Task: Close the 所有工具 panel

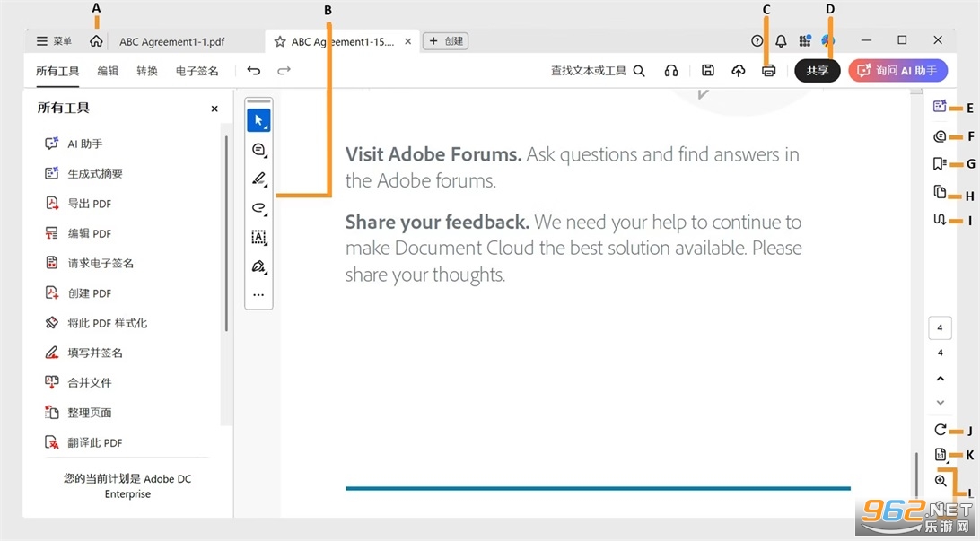Action: [x=214, y=109]
